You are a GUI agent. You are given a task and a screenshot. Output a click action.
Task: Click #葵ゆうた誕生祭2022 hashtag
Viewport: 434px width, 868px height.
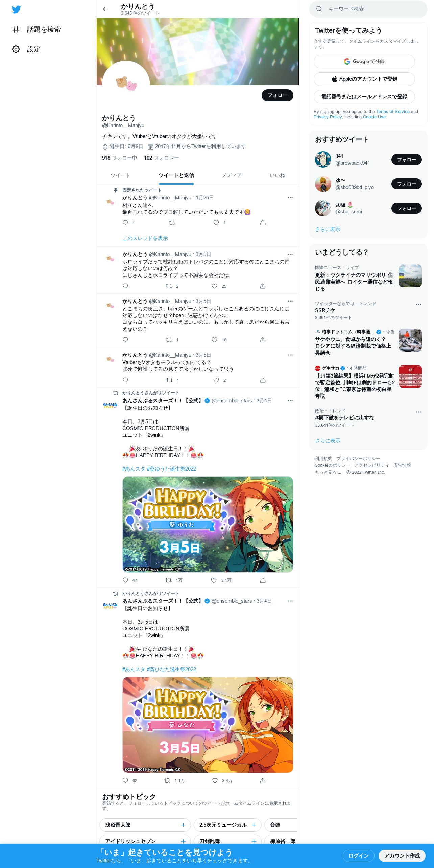tap(171, 469)
